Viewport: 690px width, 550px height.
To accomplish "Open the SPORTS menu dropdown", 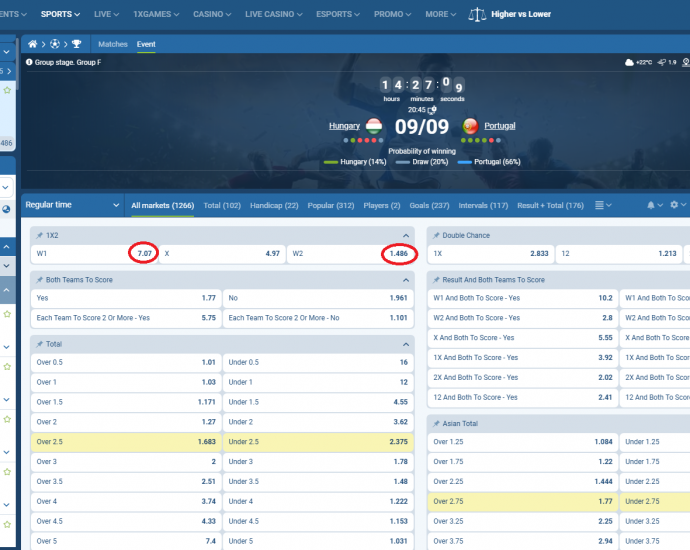I will point(60,14).
